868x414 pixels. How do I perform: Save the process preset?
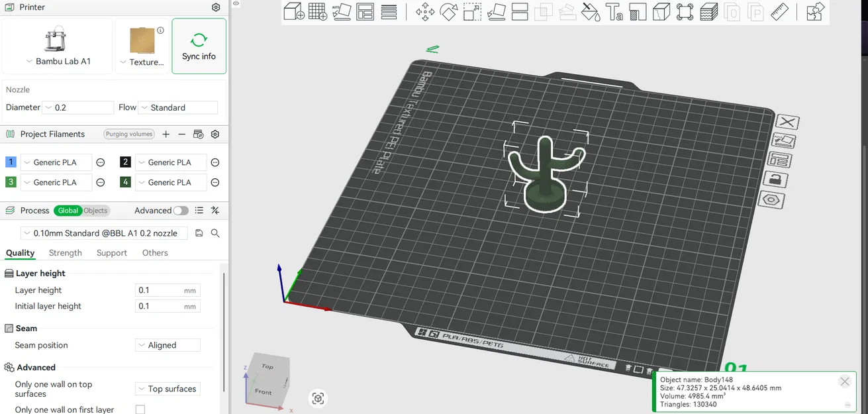tap(199, 233)
